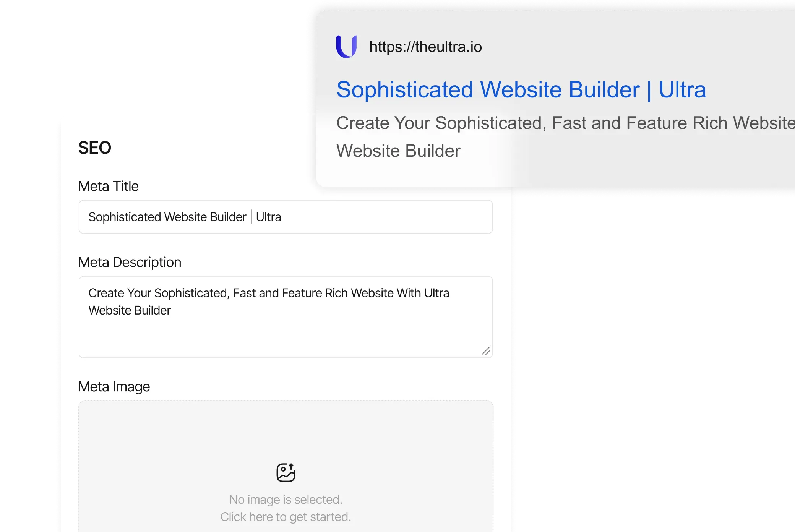Click first line of Meta Description text
795x532 pixels.
click(x=269, y=293)
